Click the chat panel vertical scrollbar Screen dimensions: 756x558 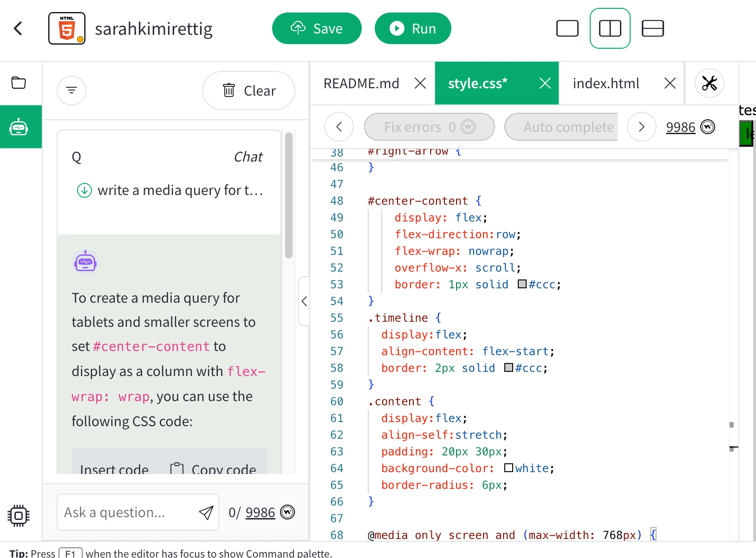pos(289,195)
